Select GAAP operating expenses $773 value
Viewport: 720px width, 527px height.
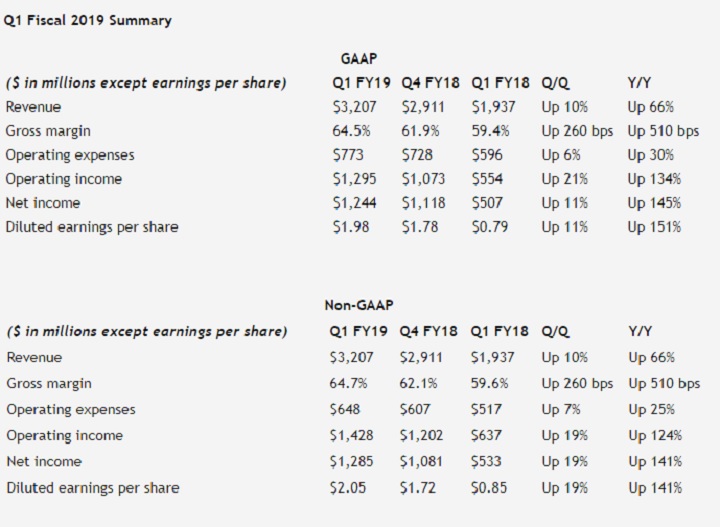[347, 155]
